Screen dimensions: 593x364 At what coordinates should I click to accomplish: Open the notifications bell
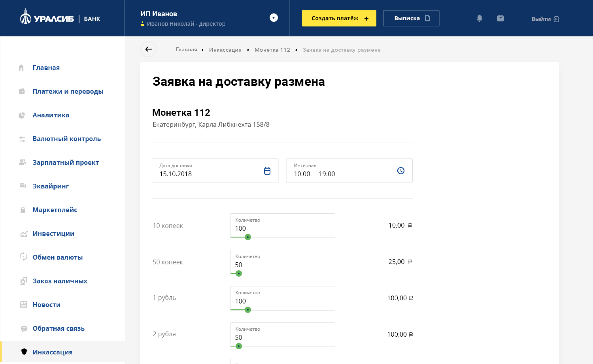point(479,18)
